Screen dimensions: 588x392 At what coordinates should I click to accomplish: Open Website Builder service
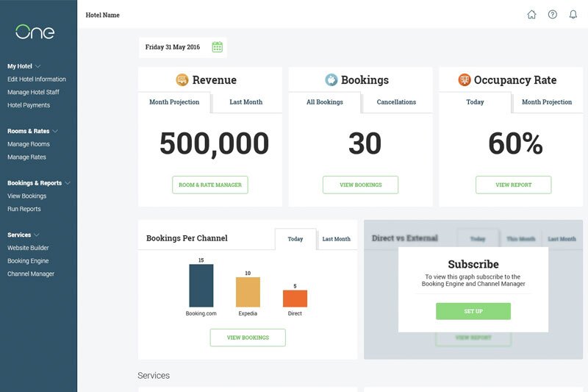(28, 248)
